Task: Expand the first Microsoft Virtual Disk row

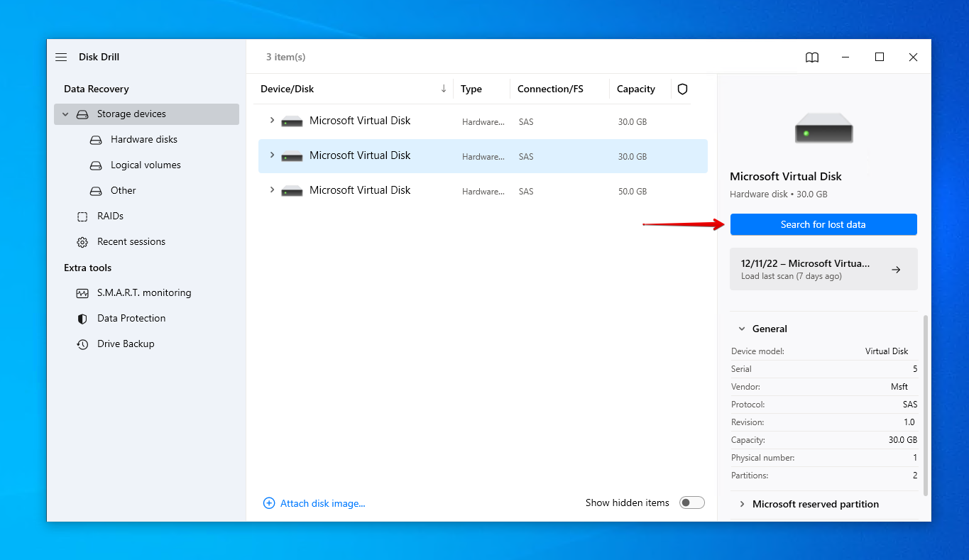Action: [x=272, y=121]
